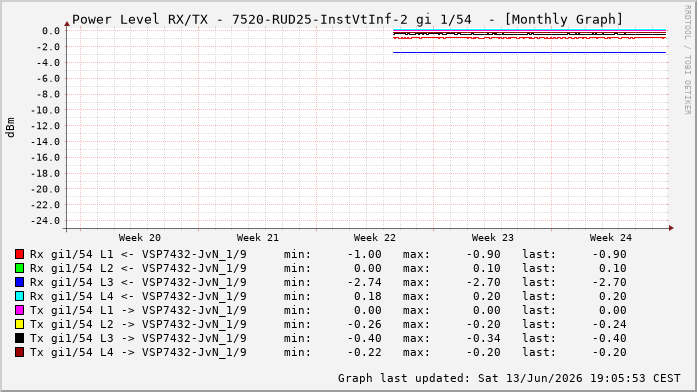Click the magenta Tx L1 legend swatch
The image size is (697, 392).
pyautogui.click(x=19, y=310)
